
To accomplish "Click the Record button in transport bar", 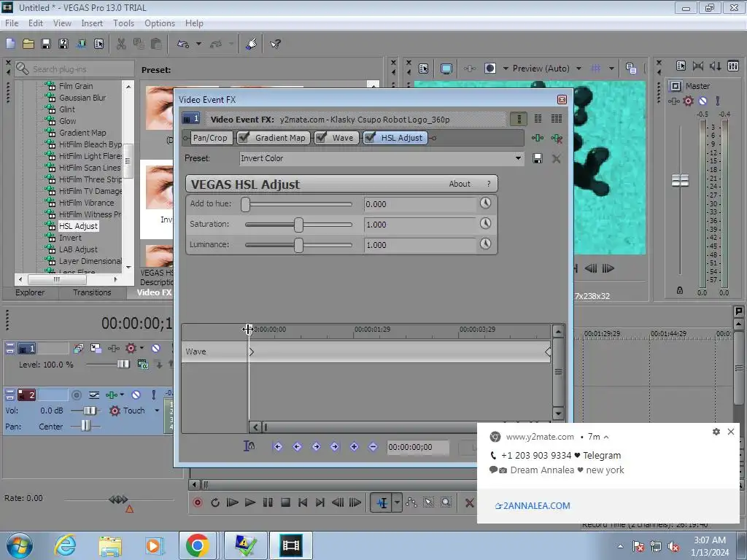I will [x=198, y=502].
